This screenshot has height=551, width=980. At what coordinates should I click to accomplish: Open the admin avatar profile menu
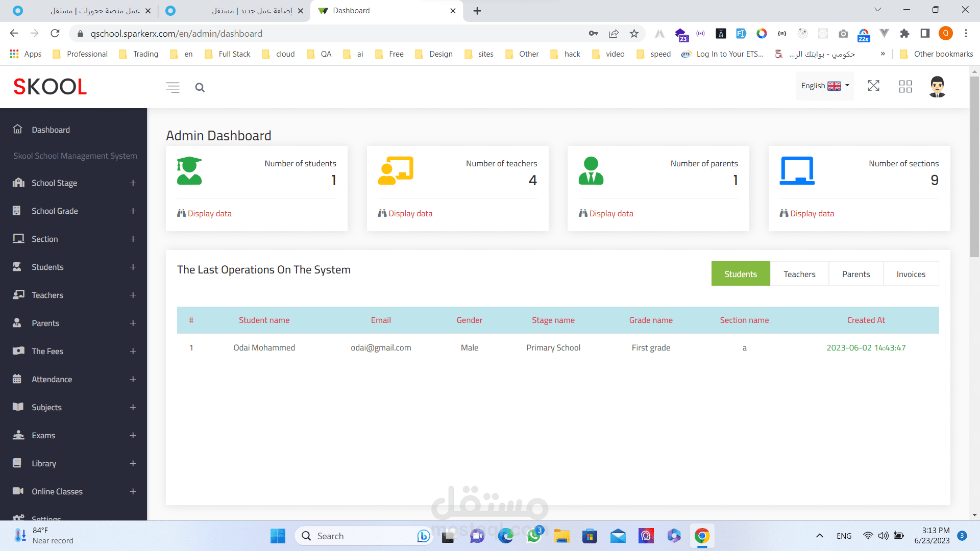(937, 86)
